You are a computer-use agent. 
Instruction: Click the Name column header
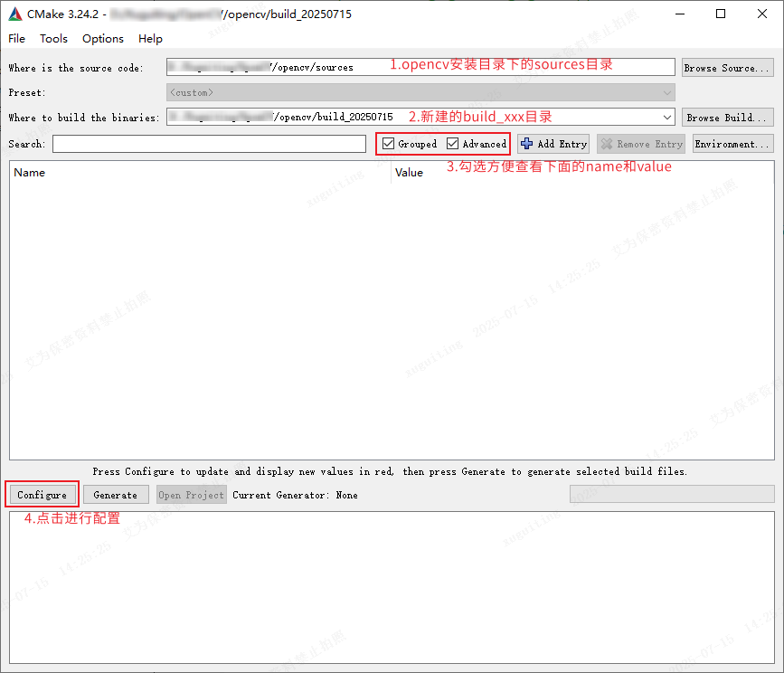click(200, 173)
